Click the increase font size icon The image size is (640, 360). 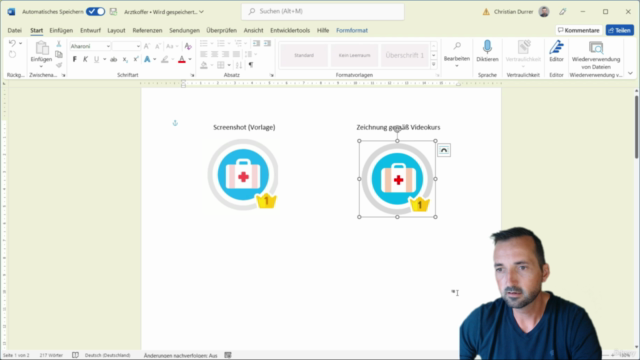147,46
